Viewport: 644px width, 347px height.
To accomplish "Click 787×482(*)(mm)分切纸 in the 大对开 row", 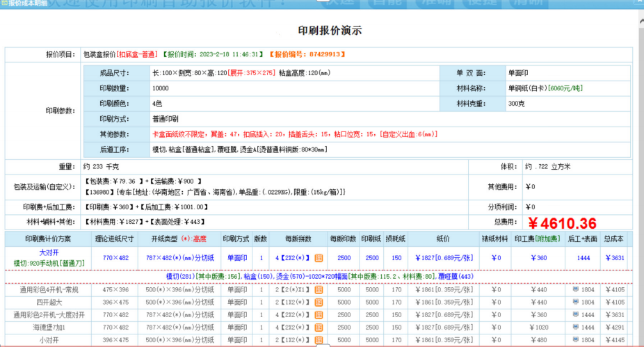I will (x=180, y=258).
